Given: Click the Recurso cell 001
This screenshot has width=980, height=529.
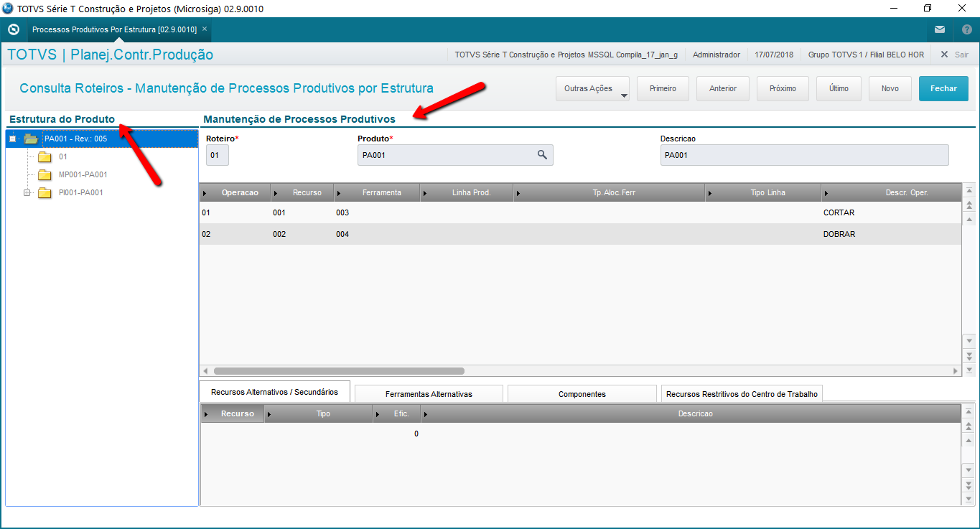Looking at the screenshot, I should [279, 213].
